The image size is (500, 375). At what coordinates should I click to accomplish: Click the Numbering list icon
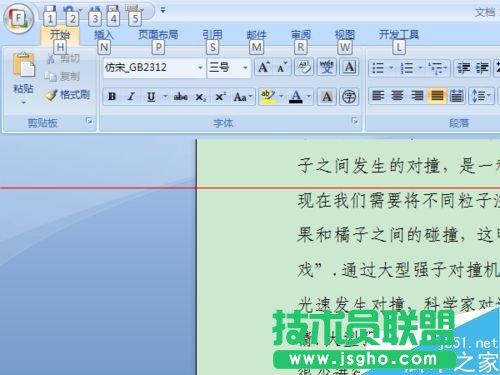tap(407, 68)
